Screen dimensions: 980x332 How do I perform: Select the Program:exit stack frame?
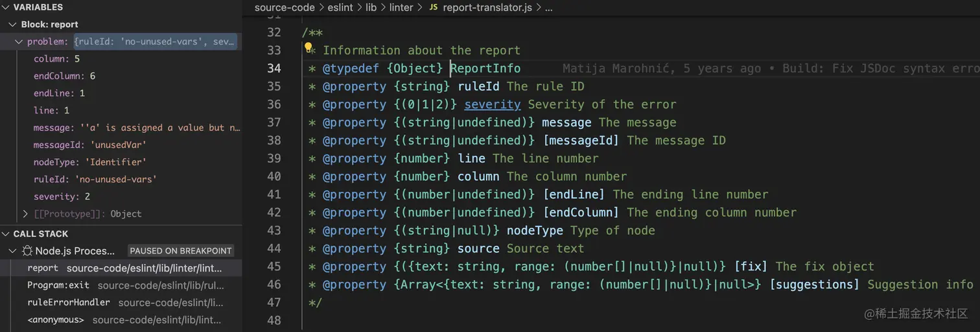point(121,285)
